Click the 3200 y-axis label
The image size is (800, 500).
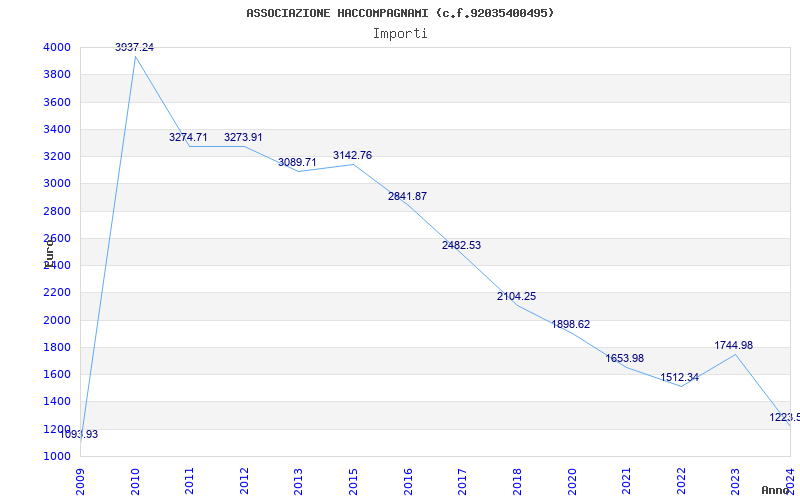[x=57, y=157]
